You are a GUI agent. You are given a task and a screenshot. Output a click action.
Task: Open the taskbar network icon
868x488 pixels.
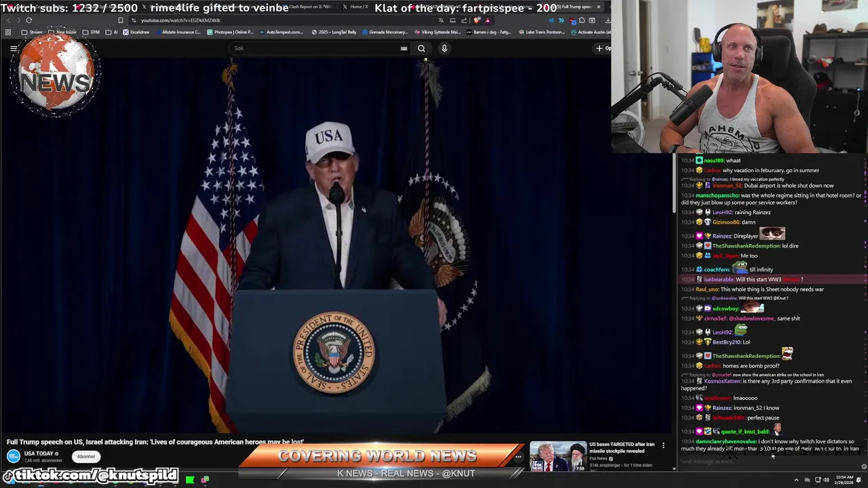pos(818,480)
